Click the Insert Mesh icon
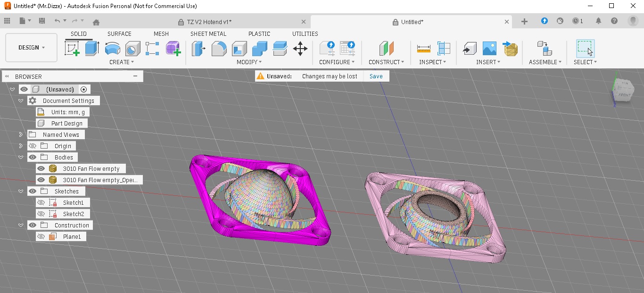 (510, 48)
